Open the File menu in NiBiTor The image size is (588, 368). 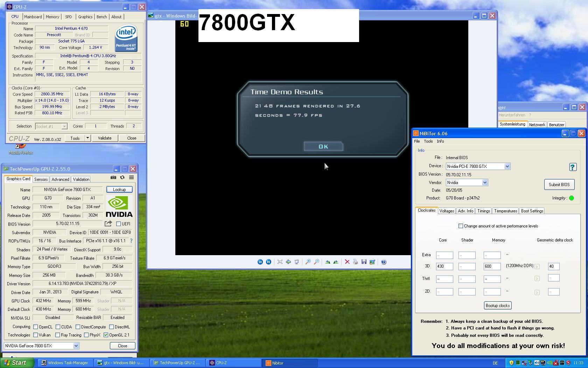coord(417,141)
